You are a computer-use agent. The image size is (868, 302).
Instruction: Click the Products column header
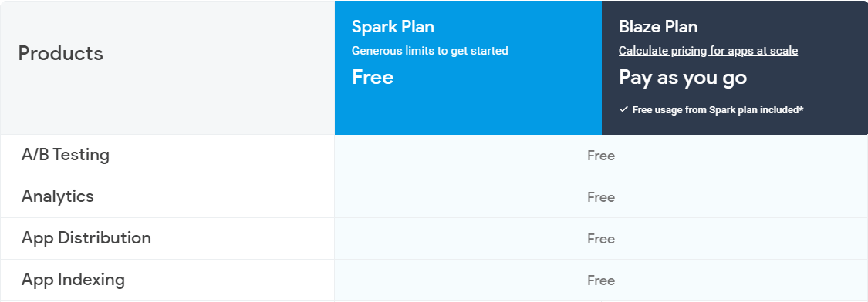pyautogui.click(x=61, y=54)
